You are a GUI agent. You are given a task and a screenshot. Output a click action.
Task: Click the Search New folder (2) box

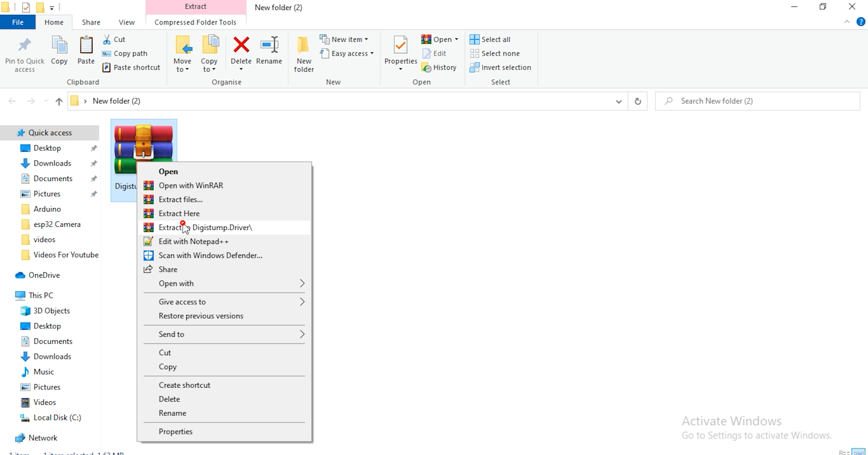758,101
